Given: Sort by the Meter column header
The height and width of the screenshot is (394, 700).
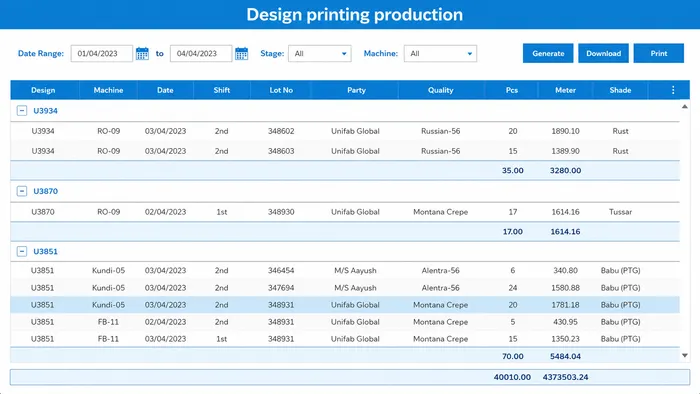Looking at the screenshot, I should tap(565, 90).
